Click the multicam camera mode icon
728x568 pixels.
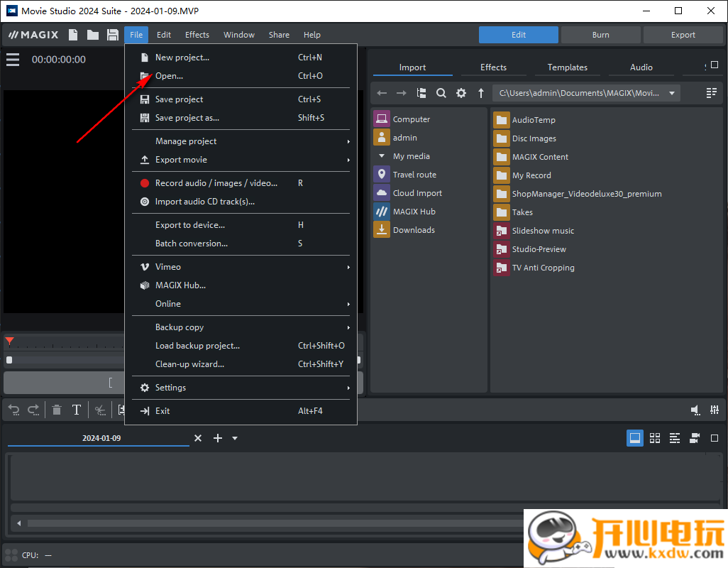tap(695, 438)
